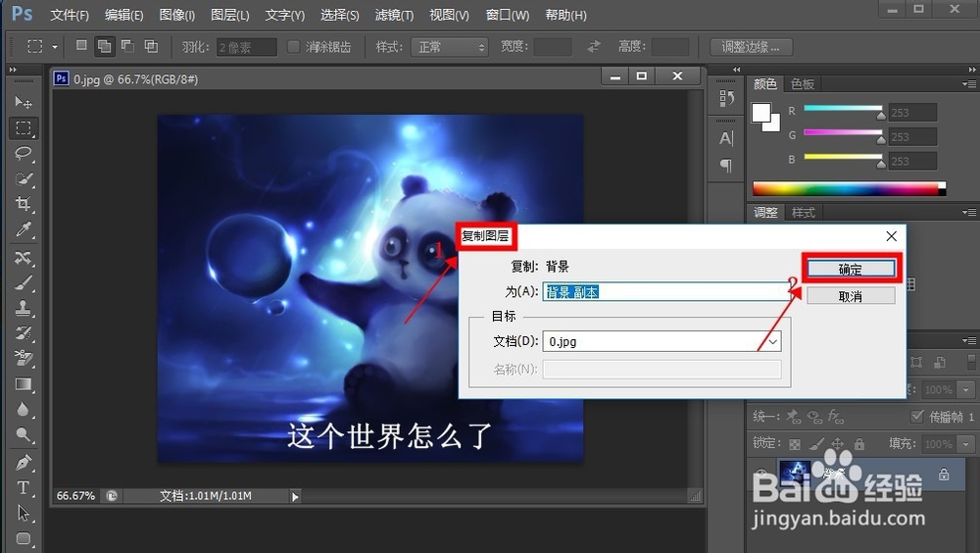
Task: Select the History Brush tool
Action: pyautogui.click(x=24, y=332)
